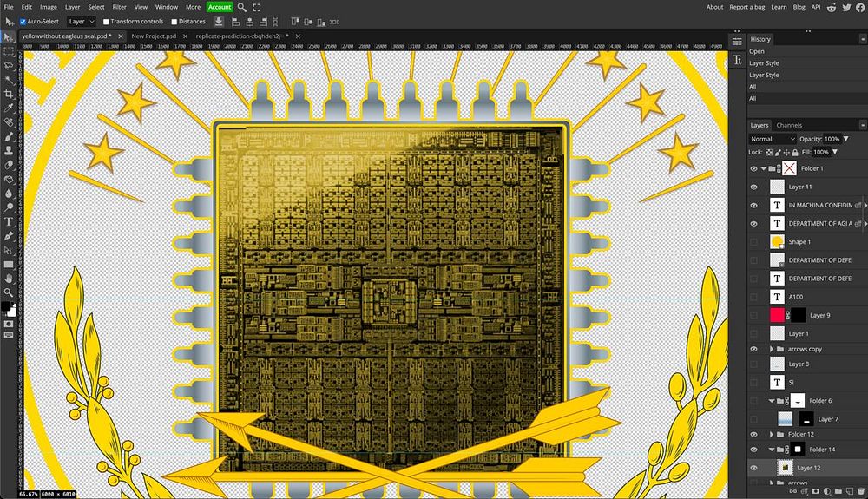The height and width of the screenshot is (499, 868).
Task: Hide Layer 11 visibility eye
Action: 753,187
